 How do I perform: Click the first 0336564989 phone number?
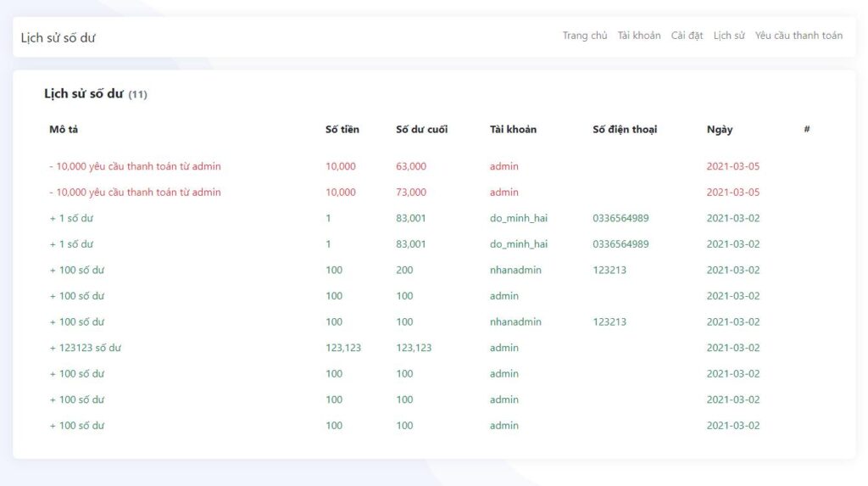pos(620,218)
